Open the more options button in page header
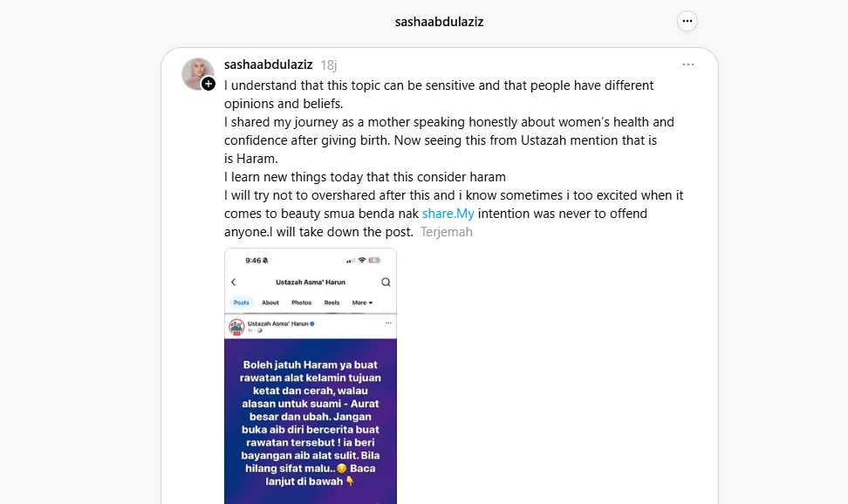 pos(687,22)
